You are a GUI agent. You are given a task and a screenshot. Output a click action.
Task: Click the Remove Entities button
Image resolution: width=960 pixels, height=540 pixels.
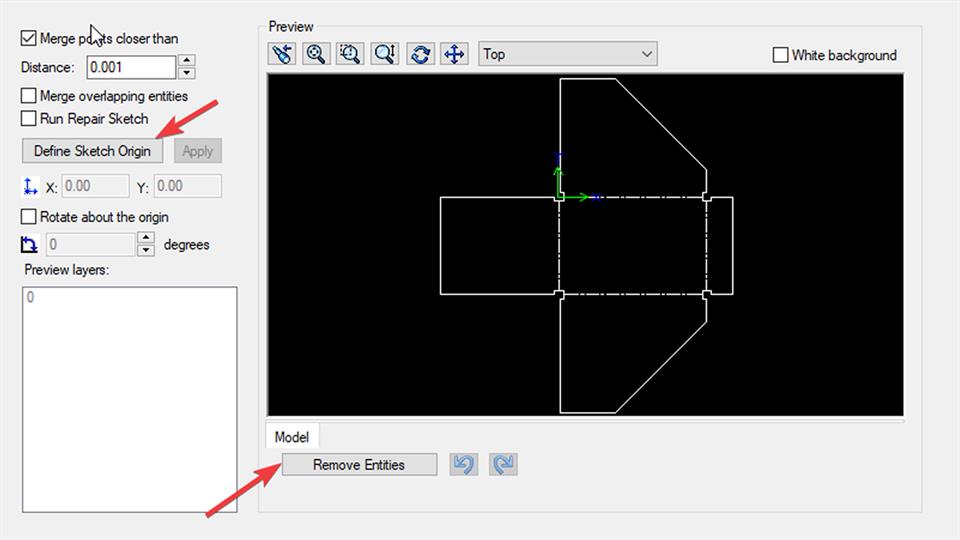pyautogui.click(x=359, y=464)
